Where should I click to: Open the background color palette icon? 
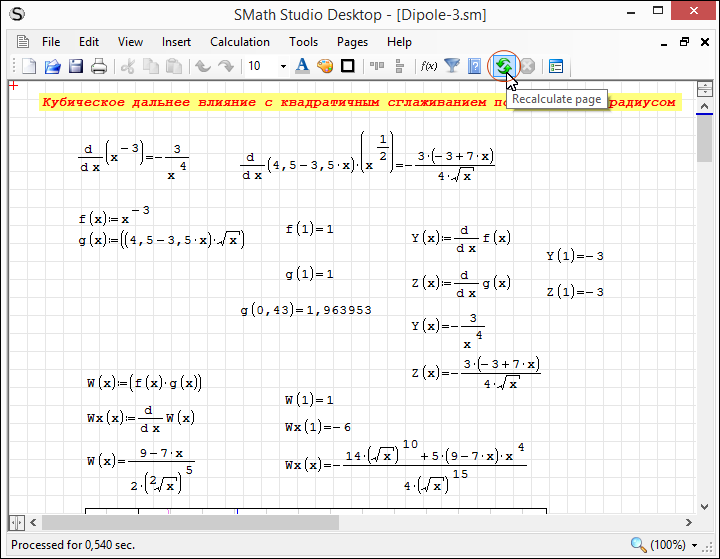point(325,67)
